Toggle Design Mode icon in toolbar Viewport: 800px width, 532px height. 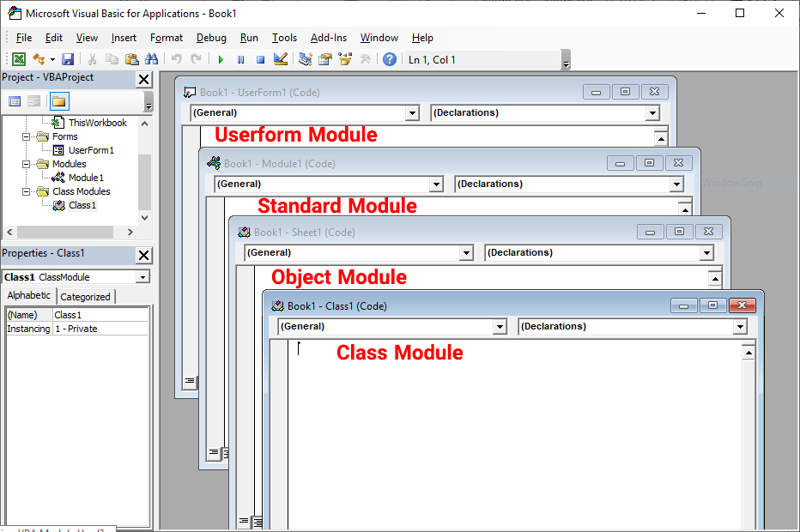[281, 60]
